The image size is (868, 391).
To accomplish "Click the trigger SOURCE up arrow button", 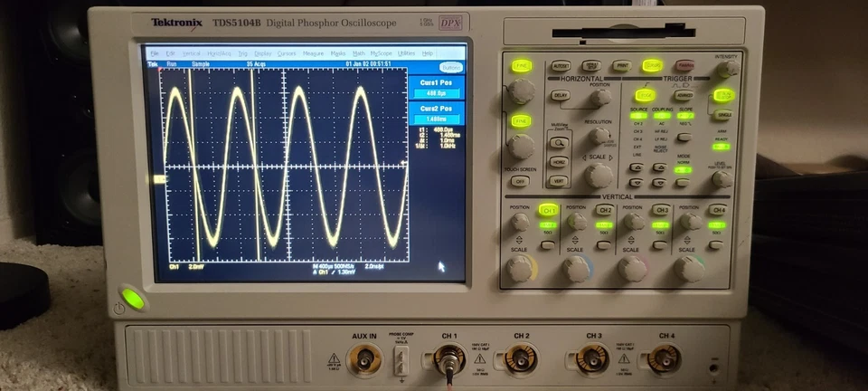I will 636,167.
